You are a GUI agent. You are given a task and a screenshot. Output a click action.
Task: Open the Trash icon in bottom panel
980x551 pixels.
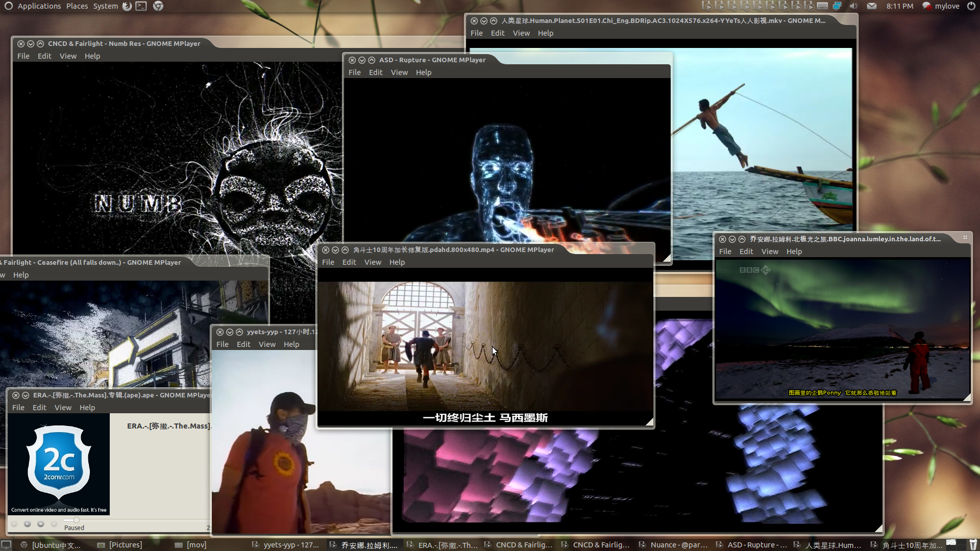[973, 544]
